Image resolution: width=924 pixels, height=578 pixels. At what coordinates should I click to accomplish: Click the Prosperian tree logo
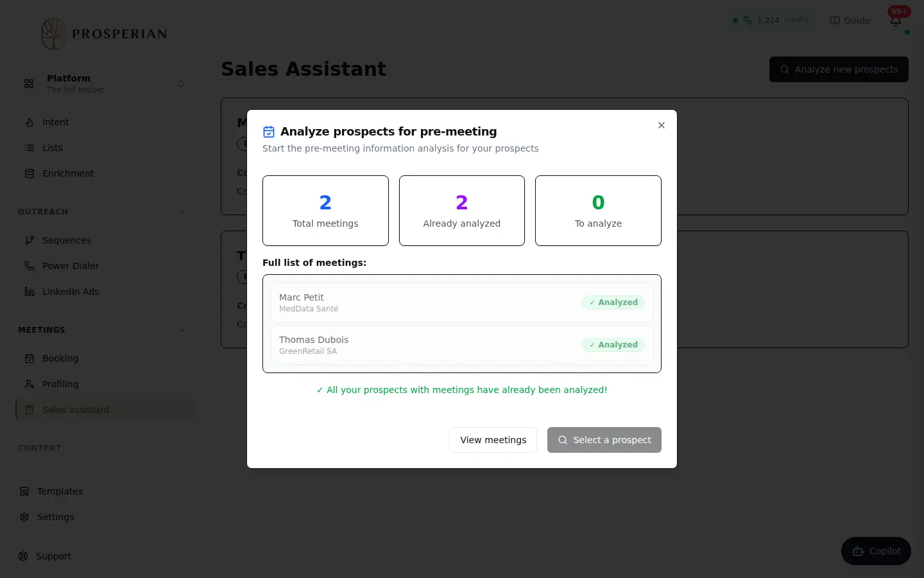coord(54,34)
